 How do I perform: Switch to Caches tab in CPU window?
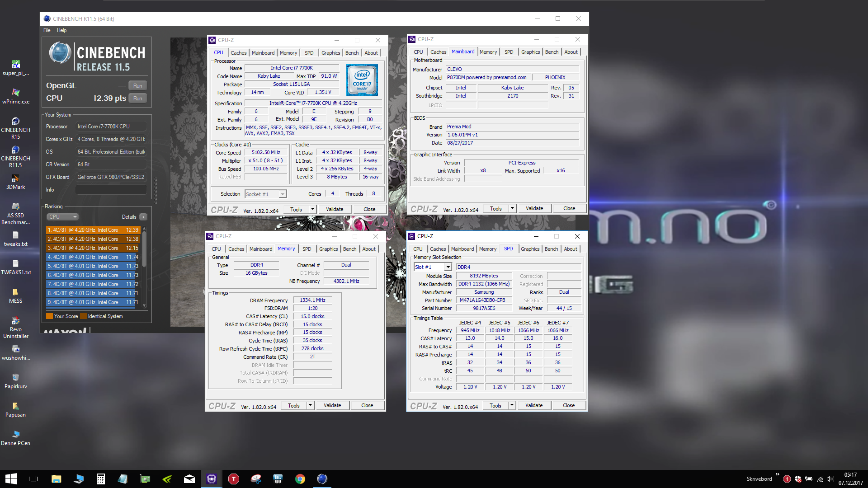pos(238,53)
